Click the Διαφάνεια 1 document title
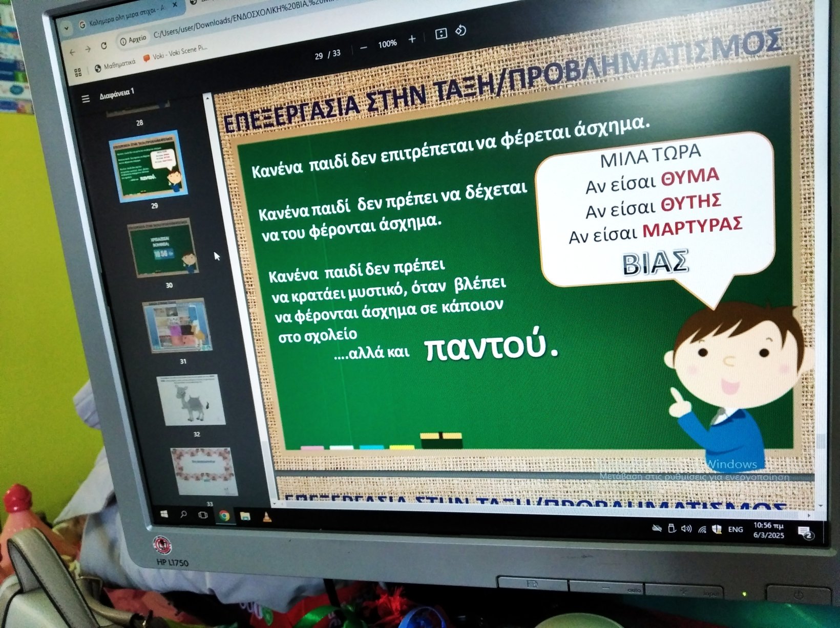This screenshot has width=840, height=628. pos(116,94)
